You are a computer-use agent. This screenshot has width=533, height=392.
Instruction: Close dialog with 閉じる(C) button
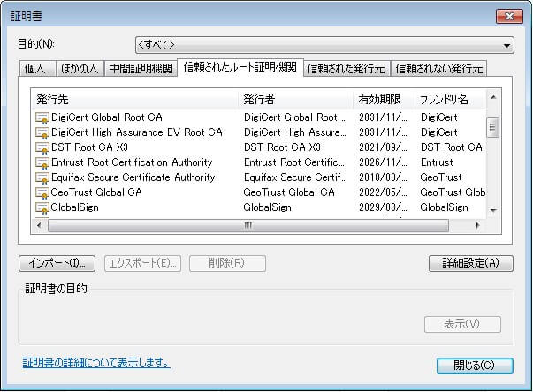point(475,366)
